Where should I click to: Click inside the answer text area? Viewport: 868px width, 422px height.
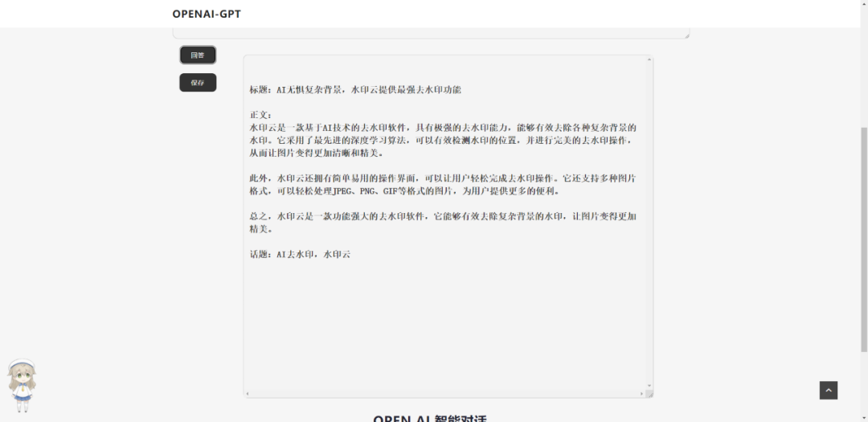click(448, 226)
